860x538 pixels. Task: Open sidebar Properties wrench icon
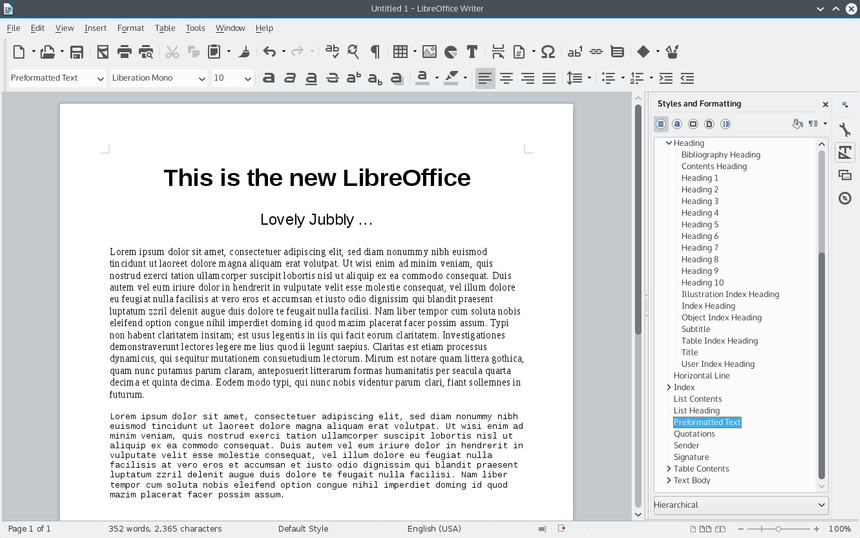845,129
